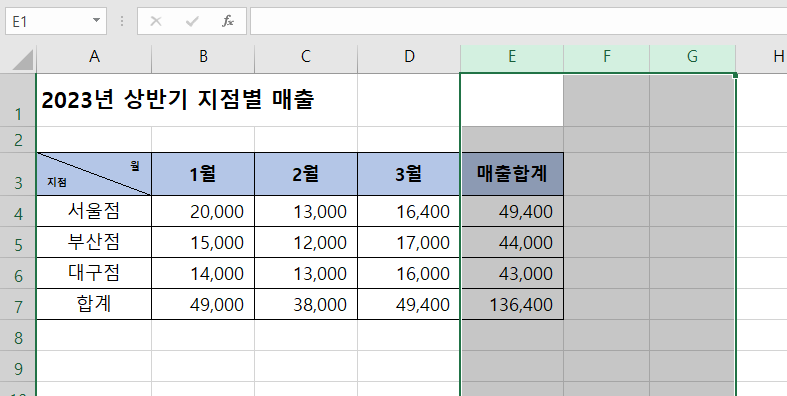
Task: Select row 5 header
Action: pyautogui.click(x=18, y=242)
